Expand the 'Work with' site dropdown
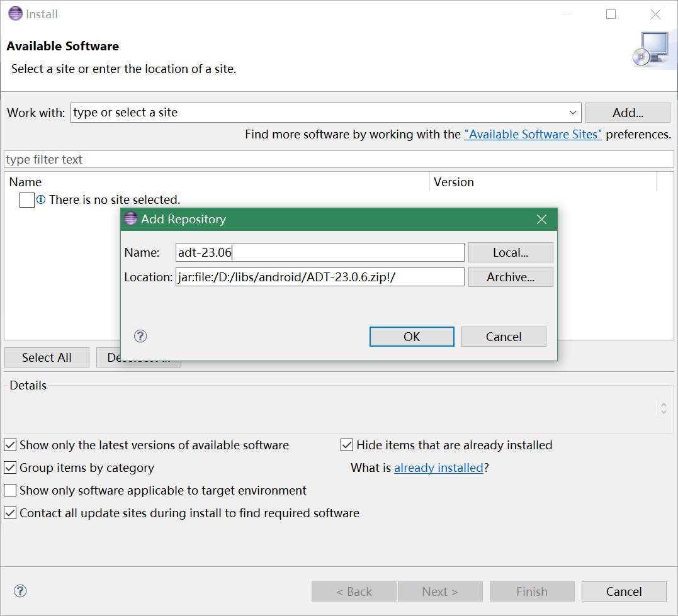This screenshot has width=678, height=616. coord(573,113)
